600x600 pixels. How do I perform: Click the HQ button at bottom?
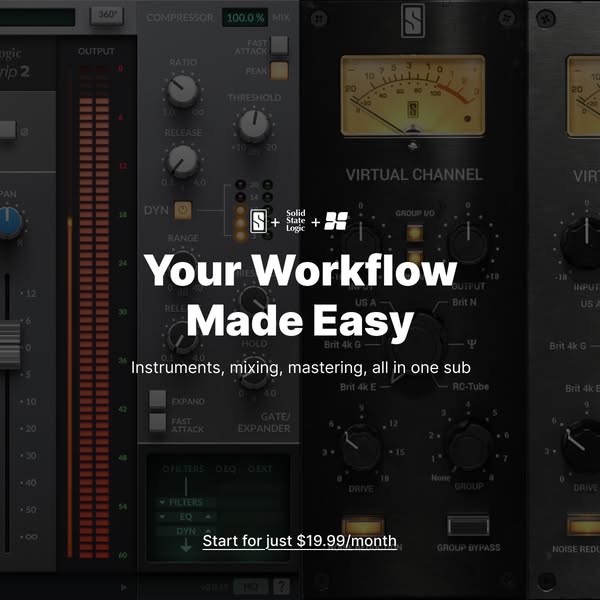pyautogui.click(x=251, y=587)
